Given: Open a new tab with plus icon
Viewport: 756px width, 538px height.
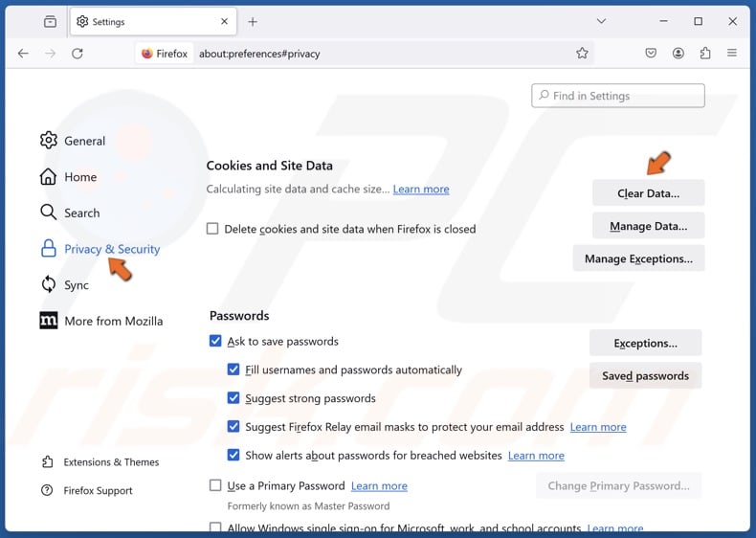Looking at the screenshot, I should tap(253, 22).
